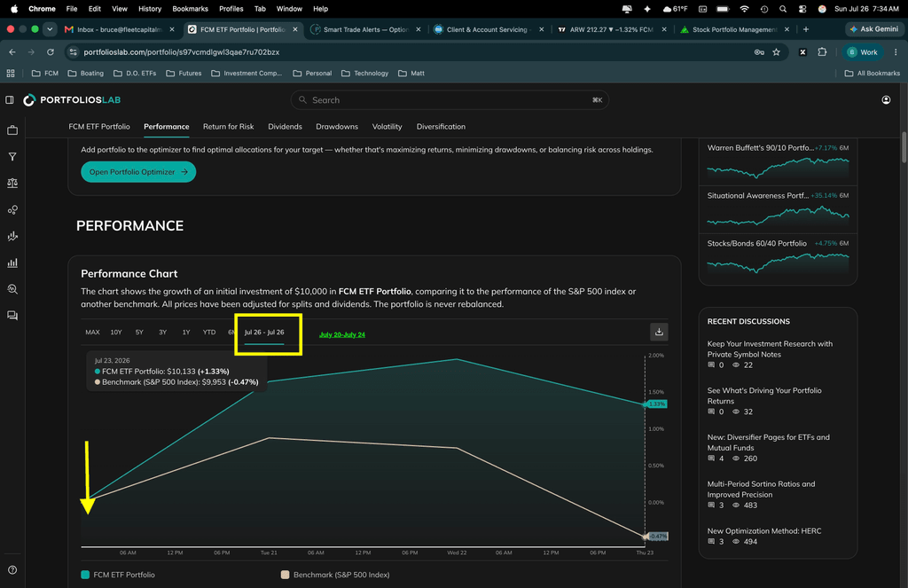Open the bar chart icon in sidebar

pos(12,263)
